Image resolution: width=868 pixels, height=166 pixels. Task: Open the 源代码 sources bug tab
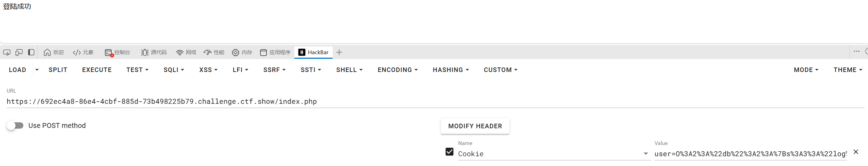[154, 52]
